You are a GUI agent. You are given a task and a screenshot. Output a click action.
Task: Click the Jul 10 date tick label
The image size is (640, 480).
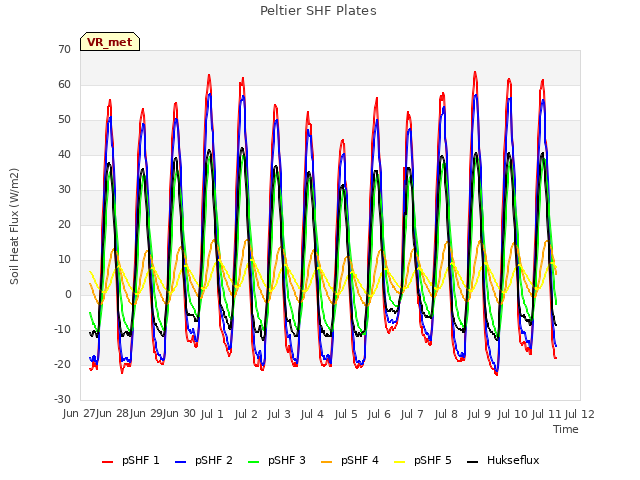[x=513, y=414]
